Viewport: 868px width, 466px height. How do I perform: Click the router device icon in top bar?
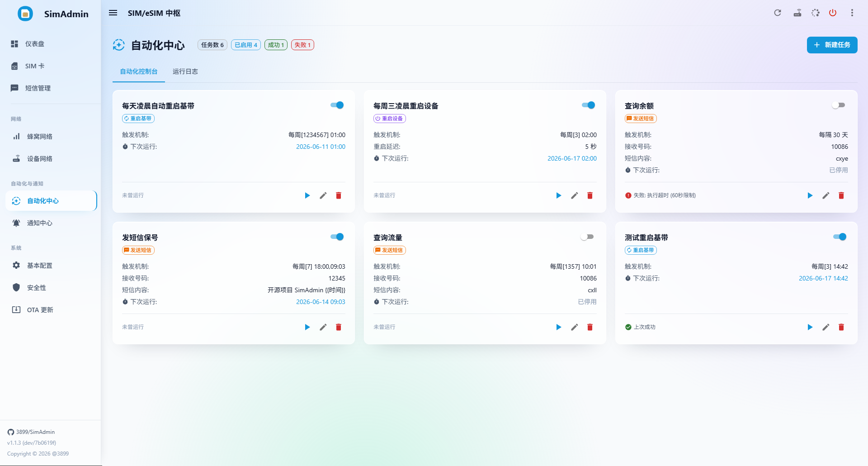click(797, 13)
